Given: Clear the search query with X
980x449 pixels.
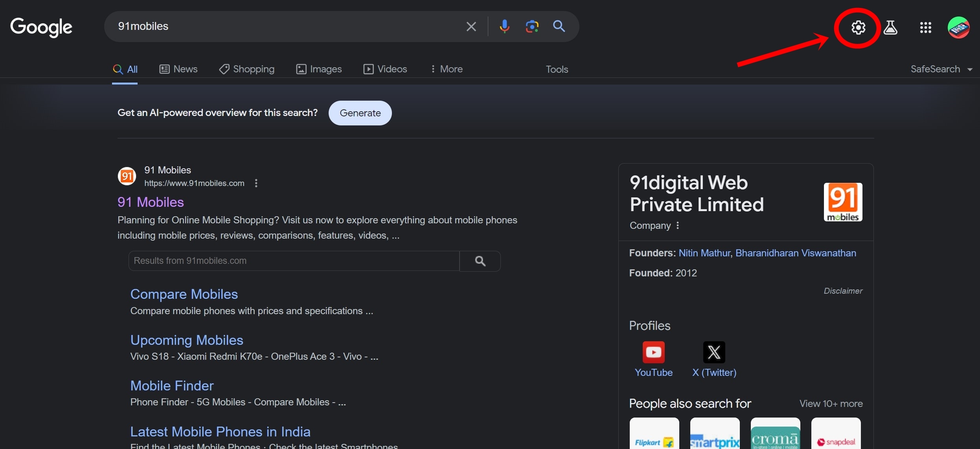Looking at the screenshot, I should [471, 26].
